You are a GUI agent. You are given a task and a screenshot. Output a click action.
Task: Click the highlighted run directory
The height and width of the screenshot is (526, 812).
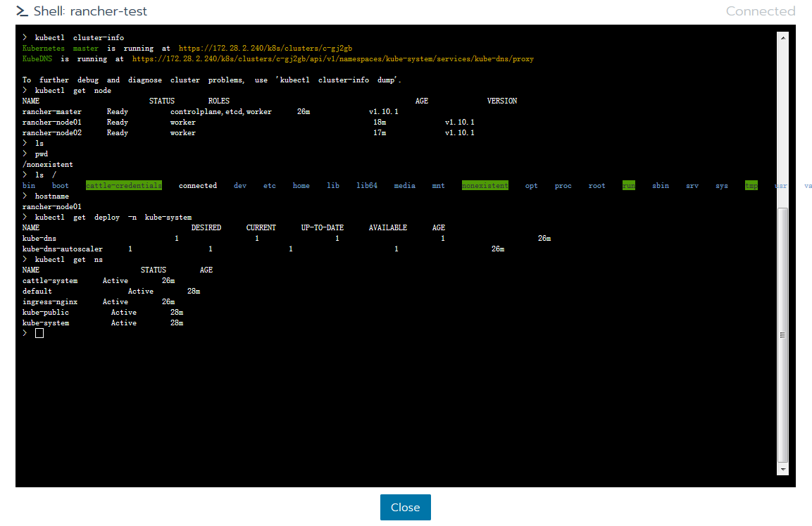pos(629,186)
